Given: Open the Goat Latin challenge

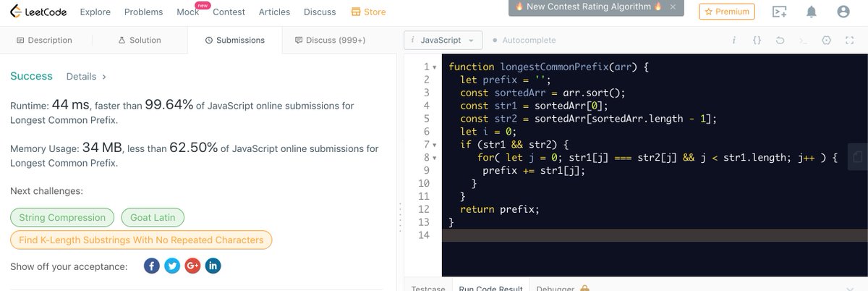Looking at the screenshot, I should click(x=153, y=217).
